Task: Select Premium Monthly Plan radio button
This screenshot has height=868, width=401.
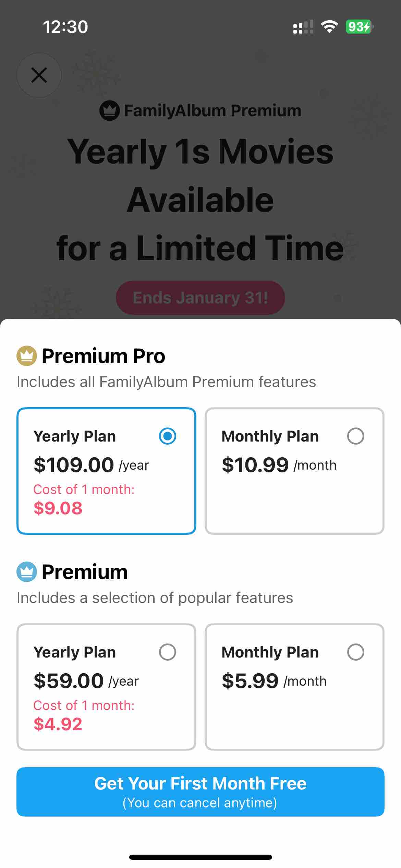Action: [356, 652]
